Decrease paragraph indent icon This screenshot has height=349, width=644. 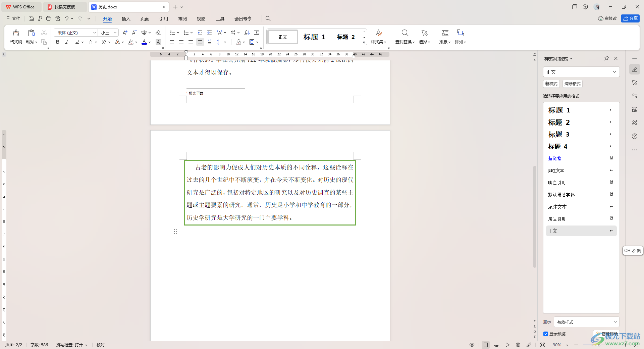(200, 33)
